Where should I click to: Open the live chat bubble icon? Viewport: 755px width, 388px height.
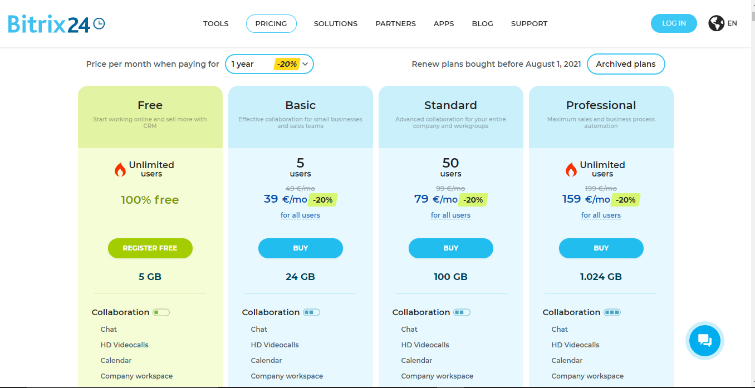click(704, 341)
